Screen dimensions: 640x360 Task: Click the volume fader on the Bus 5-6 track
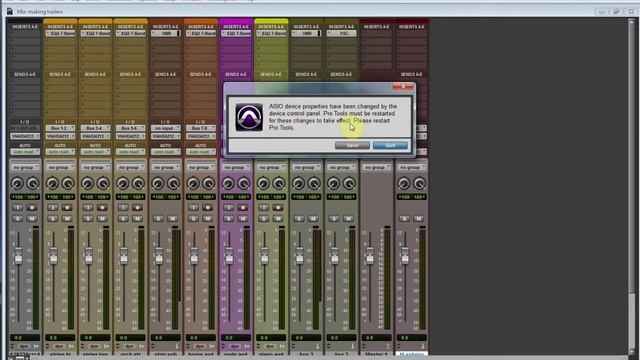click(124, 255)
